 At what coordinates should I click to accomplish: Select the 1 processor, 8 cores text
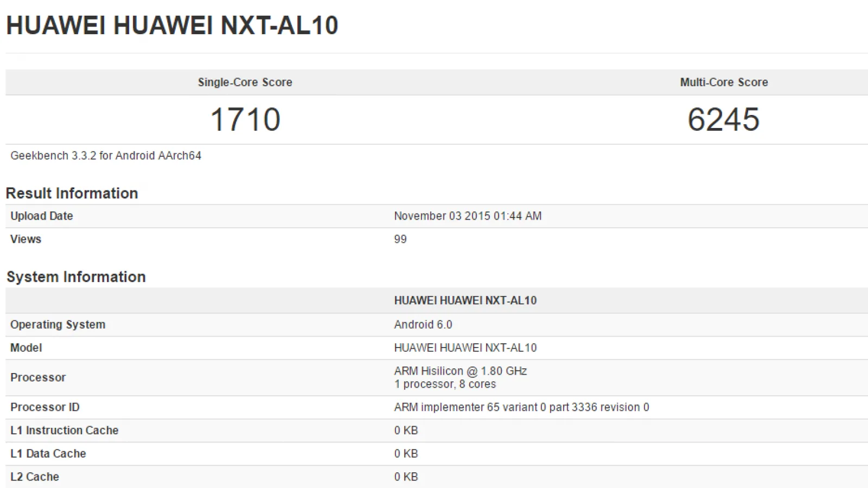coord(445,384)
